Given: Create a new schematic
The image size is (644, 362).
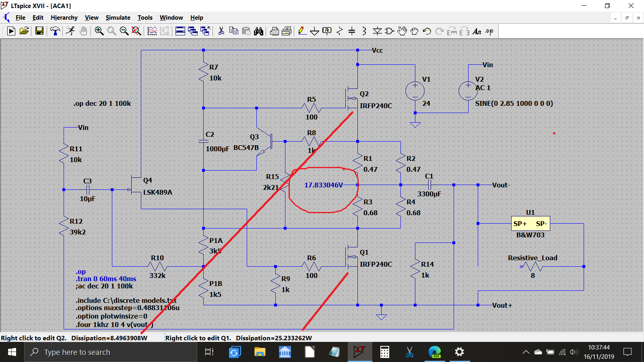Looking at the screenshot, I should tap(11, 31).
